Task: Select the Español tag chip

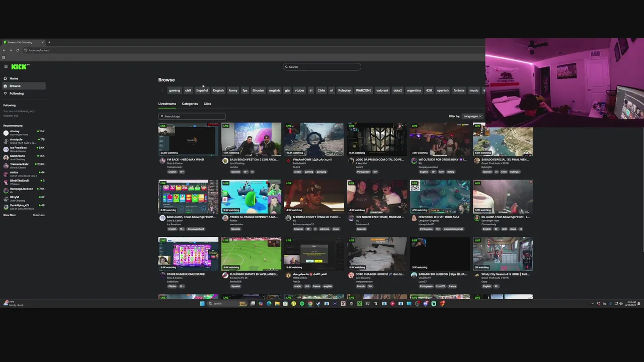Action: 202,90
